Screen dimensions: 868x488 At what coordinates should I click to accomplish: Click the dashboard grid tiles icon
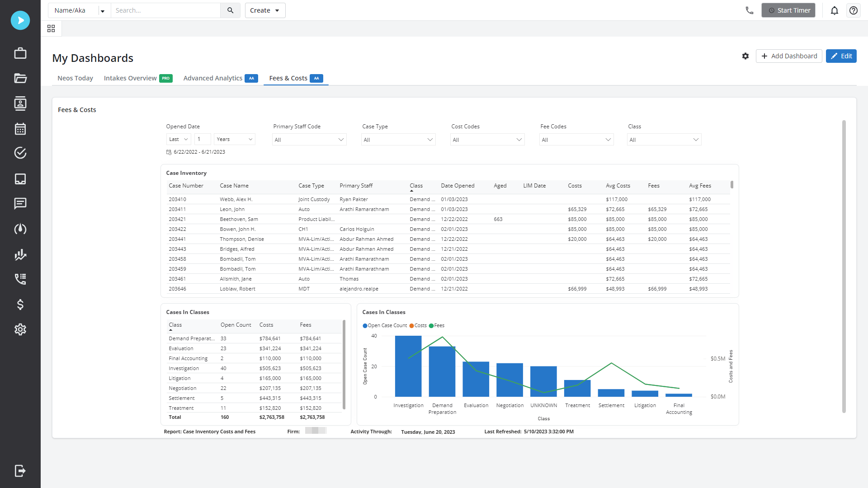click(x=51, y=28)
